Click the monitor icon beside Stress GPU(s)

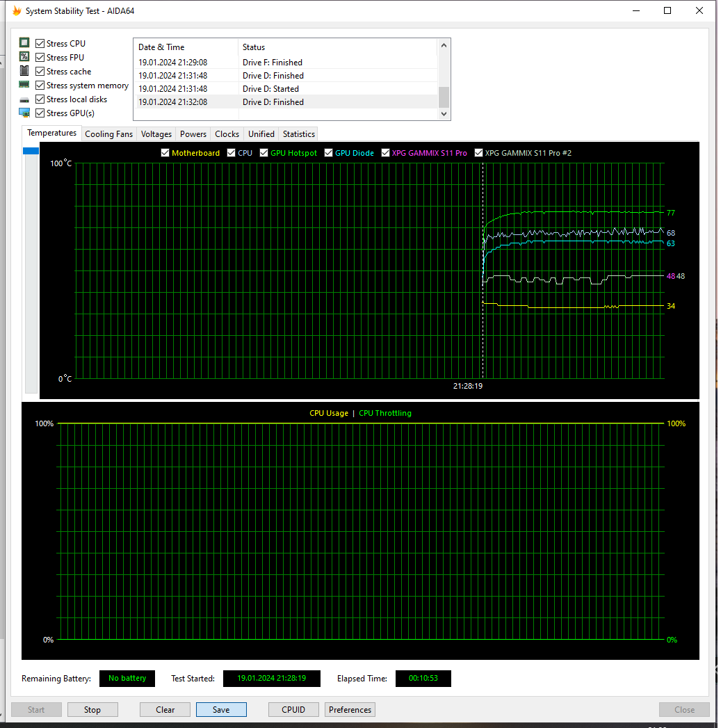pos(24,113)
